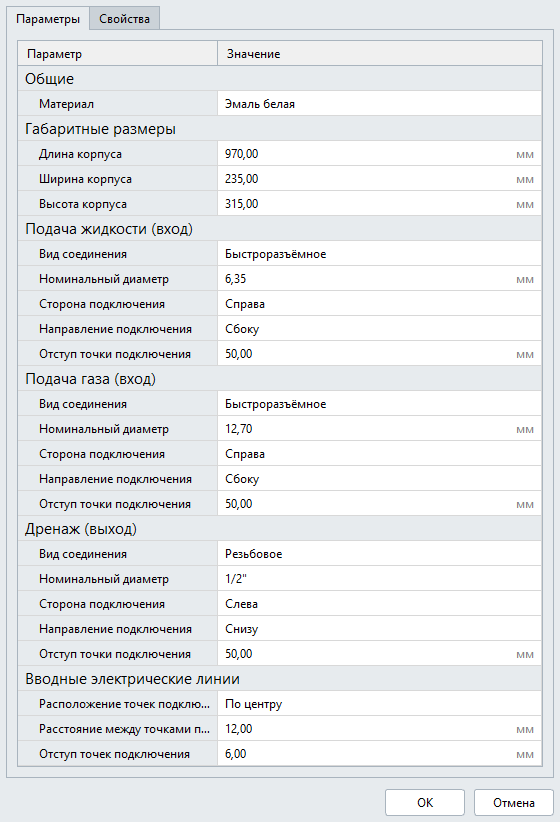Select Расстояние между точками п... label

click(124, 729)
